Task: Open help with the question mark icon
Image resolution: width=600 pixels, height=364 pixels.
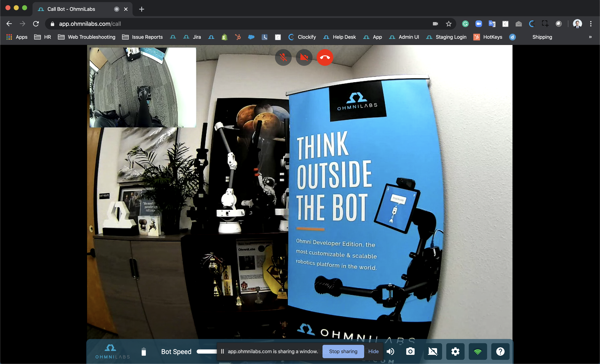Action: [500, 351]
